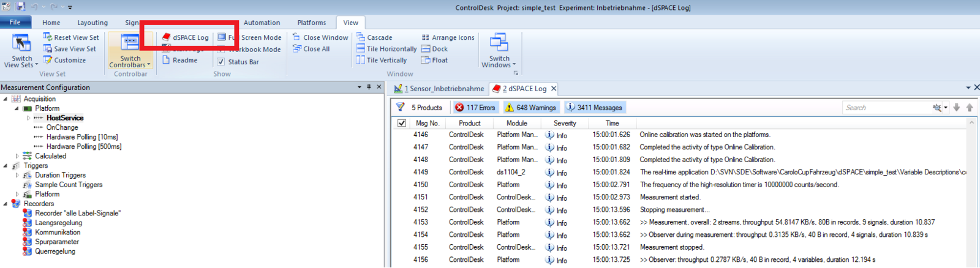Viewport: 980px width, 268px height.
Task: Click the Reset View Set icon
Action: (x=47, y=37)
